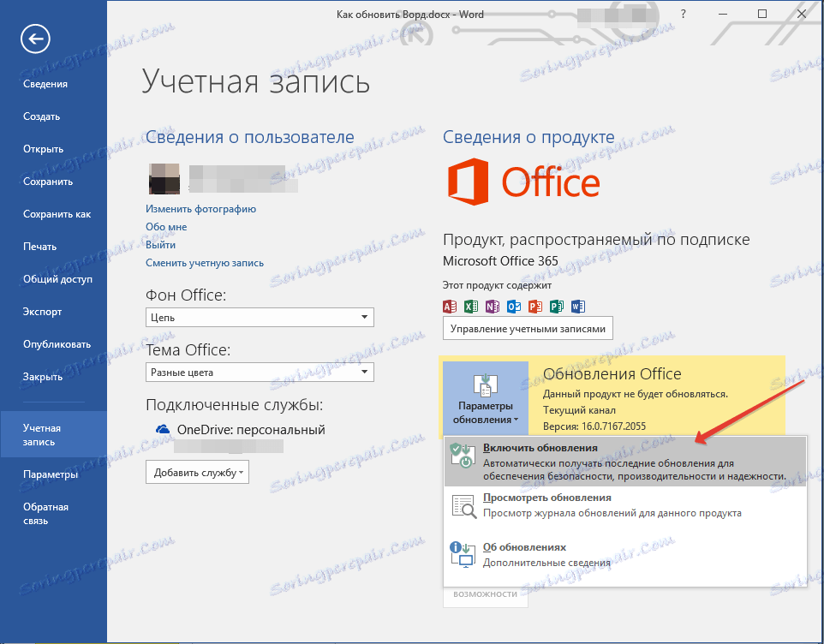Screen dimensions: 824x644
Task: Open the Сведения tab in sidebar
Action: tap(53, 84)
